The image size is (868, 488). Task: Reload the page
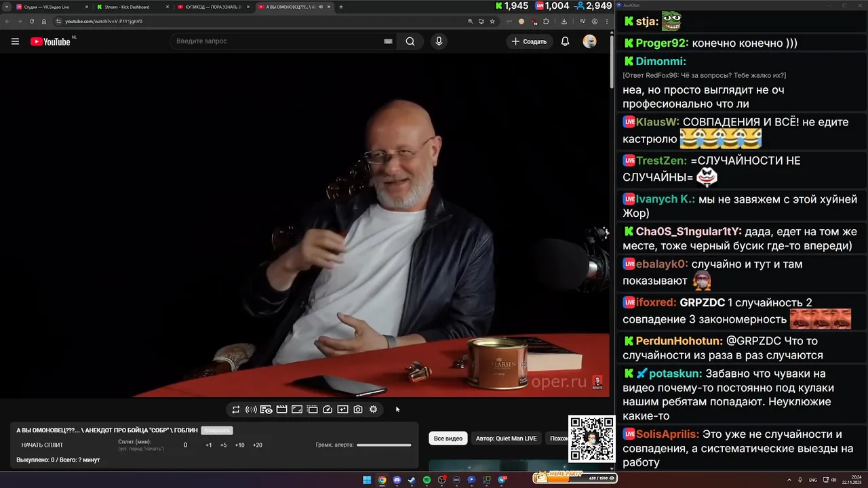click(x=32, y=21)
